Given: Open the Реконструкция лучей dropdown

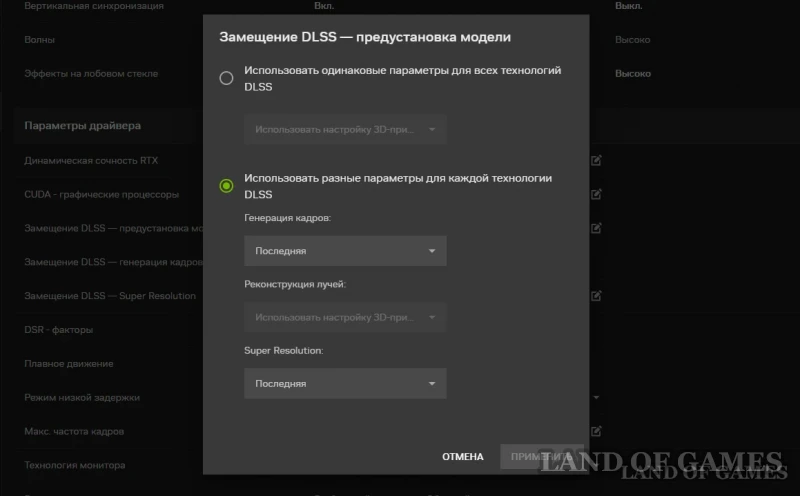Looking at the screenshot, I should 345,317.
